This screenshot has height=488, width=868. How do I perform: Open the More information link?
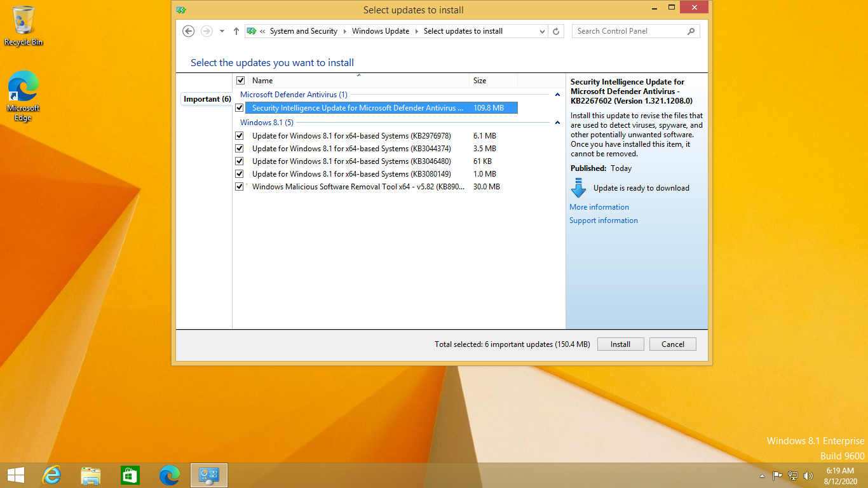click(x=599, y=207)
